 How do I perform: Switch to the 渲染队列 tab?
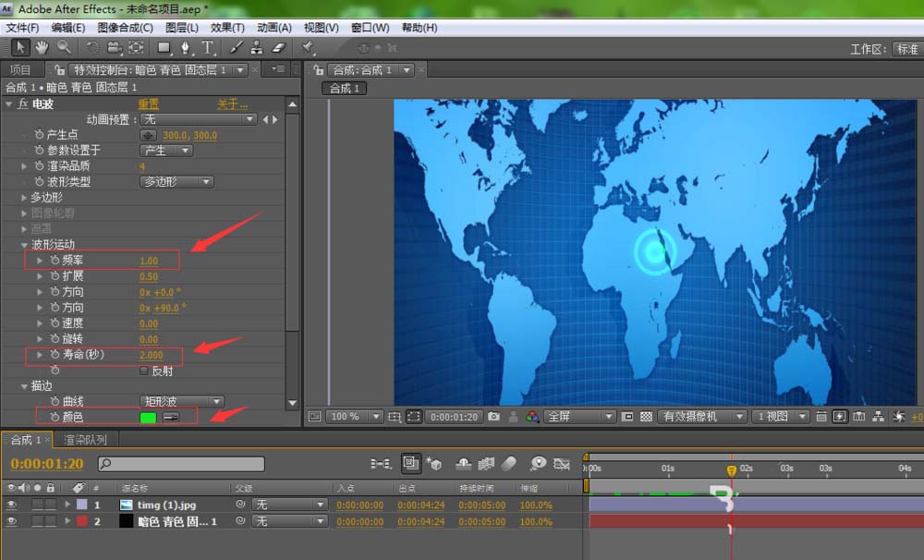(x=85, y=440)
